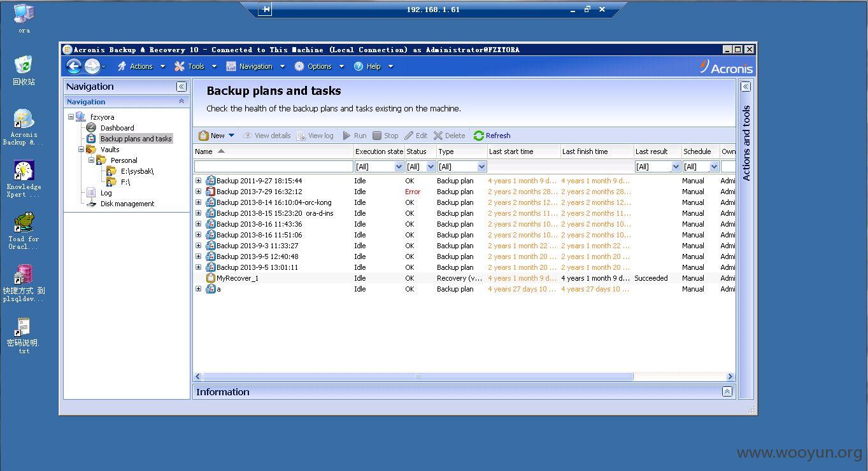
Task: Open the E:\sysbak\ vault
Action: coord(137,171)
